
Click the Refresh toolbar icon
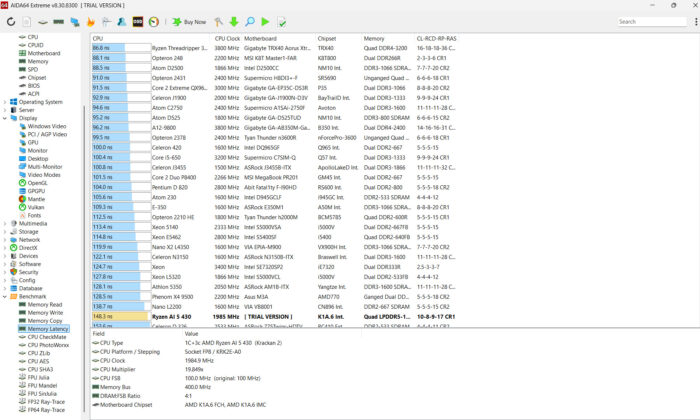pos(11,21)
